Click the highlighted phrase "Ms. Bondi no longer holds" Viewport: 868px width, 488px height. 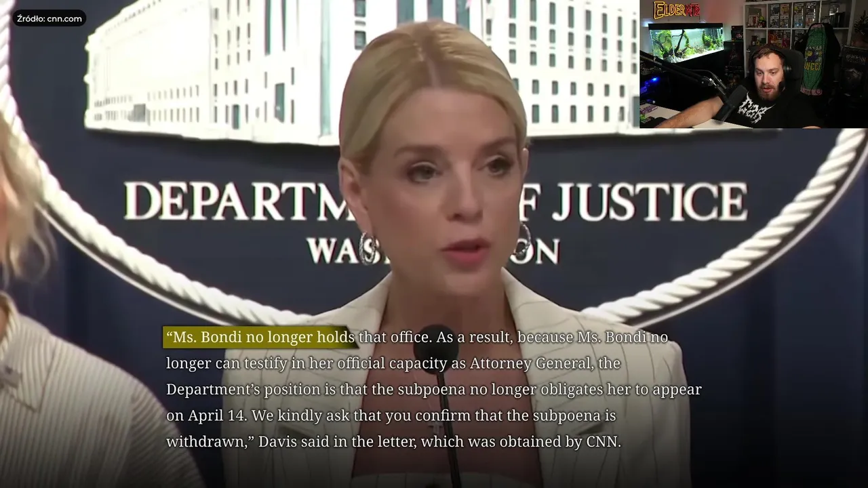point(260,338)
